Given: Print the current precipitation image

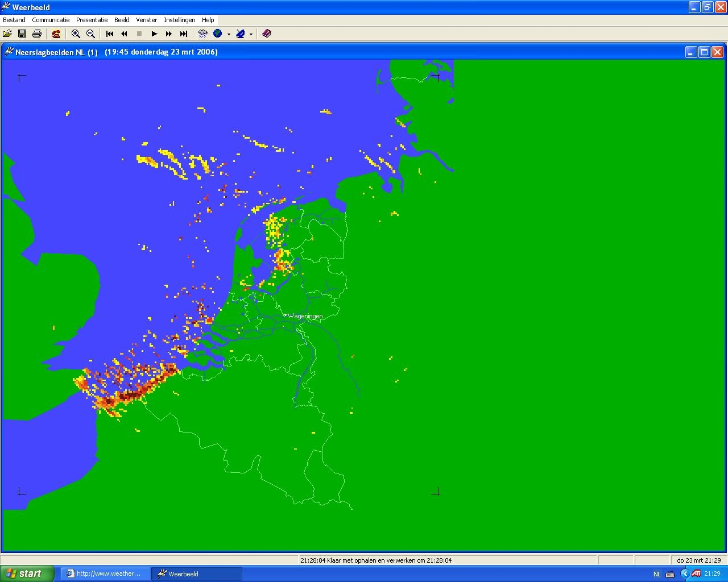Looking at the screenshot, I should 37,34.
